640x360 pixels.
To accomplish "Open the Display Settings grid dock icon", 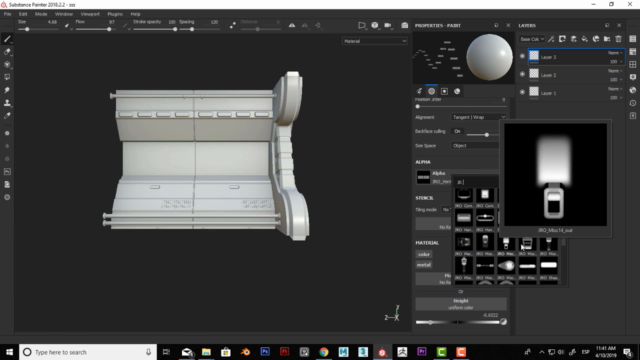I will pos(633,64).
